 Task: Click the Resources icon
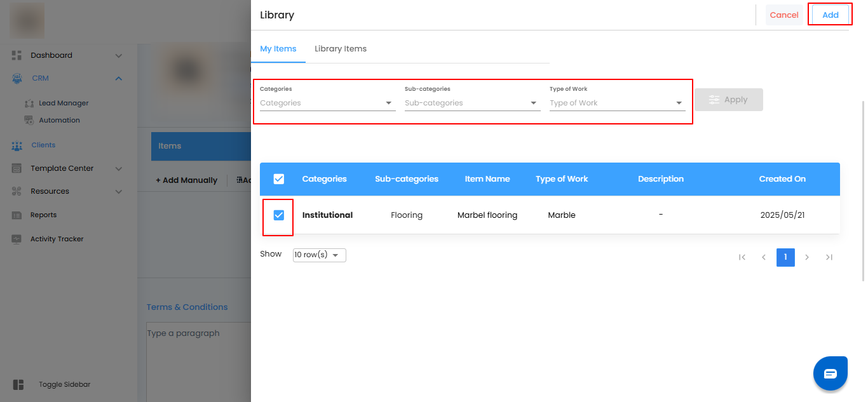17,191
